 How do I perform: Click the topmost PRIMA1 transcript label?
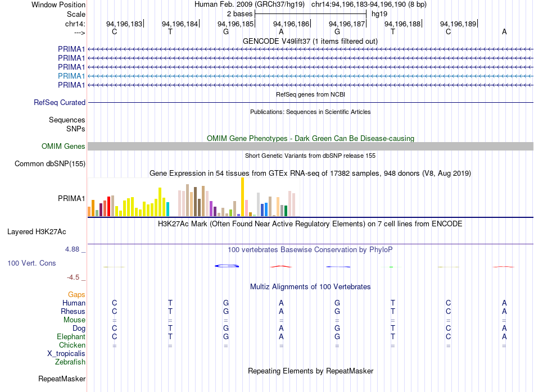[x=71, y=49]
